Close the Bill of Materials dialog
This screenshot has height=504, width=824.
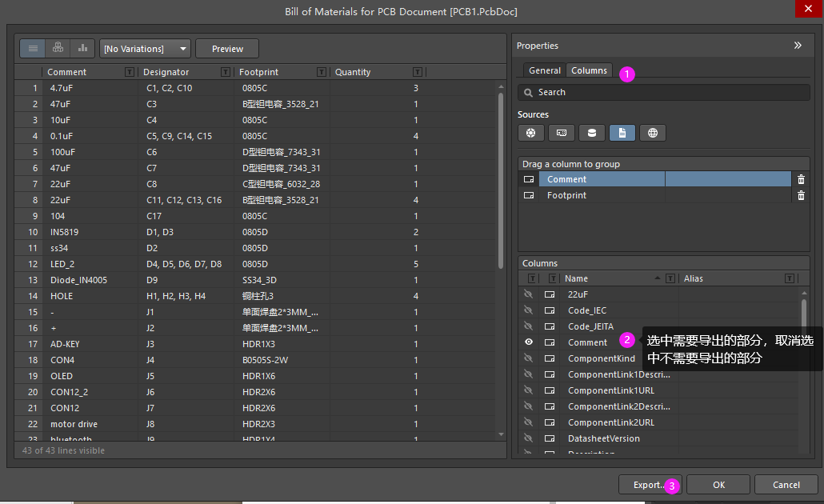point(808,9)
